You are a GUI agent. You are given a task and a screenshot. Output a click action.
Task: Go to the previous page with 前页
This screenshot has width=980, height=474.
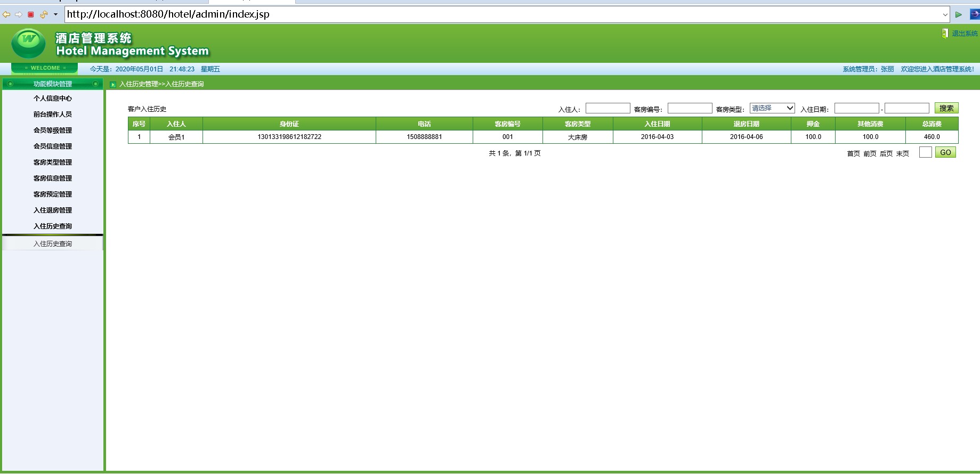[870, 153]
